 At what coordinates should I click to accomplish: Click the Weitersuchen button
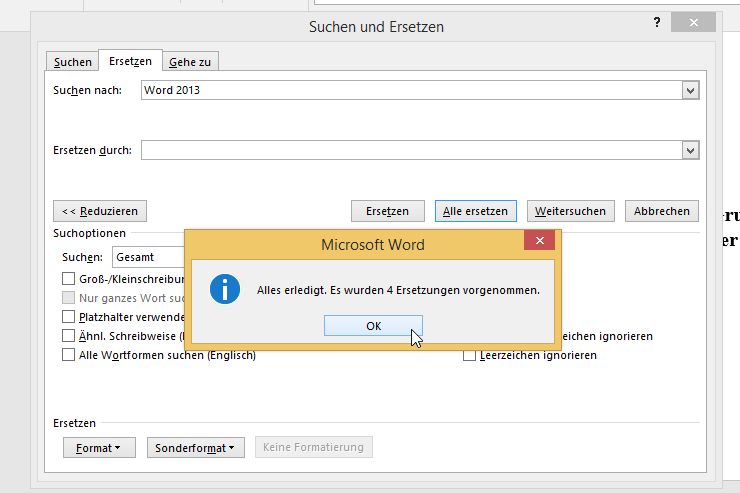(x=571, y=211)
